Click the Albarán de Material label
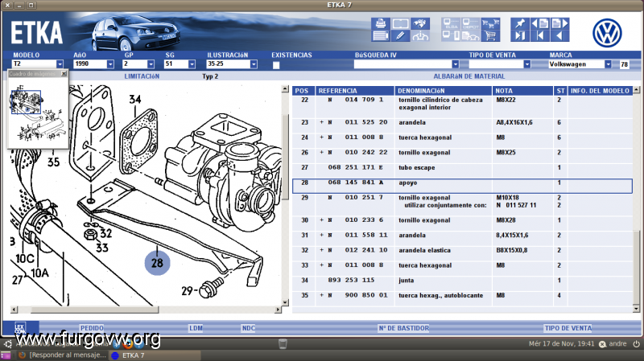Image resolution: width=644 pixels, height=361 pixels. point(469,76)
